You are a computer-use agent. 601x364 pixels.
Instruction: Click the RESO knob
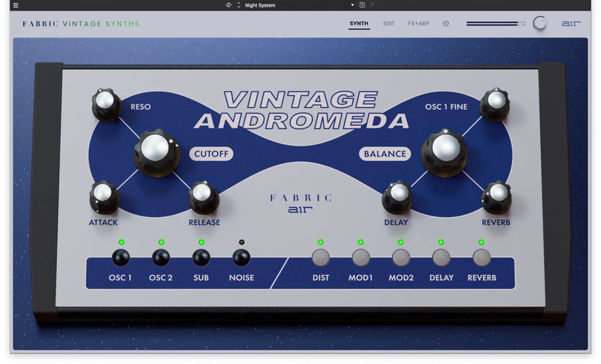[106, 104]
